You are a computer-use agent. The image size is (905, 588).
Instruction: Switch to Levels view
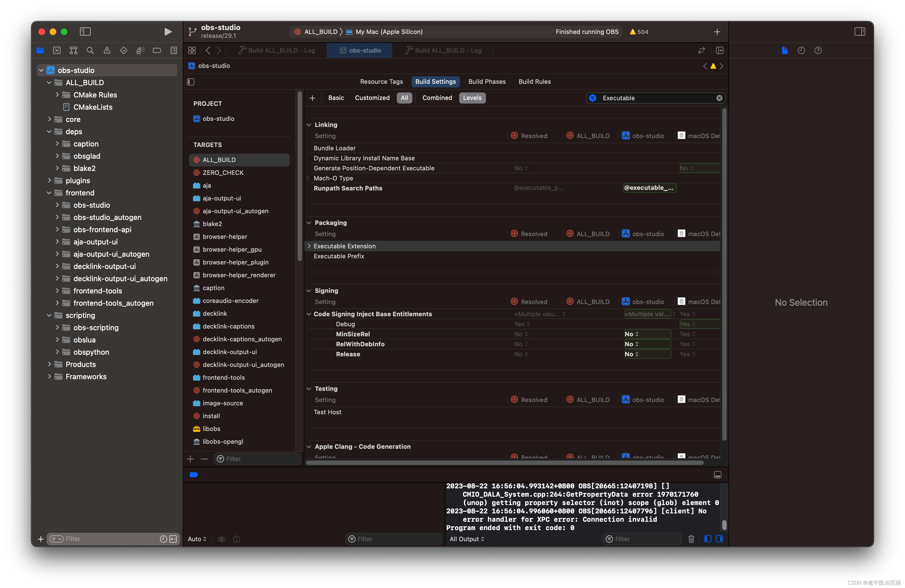(x=472, y=98)
